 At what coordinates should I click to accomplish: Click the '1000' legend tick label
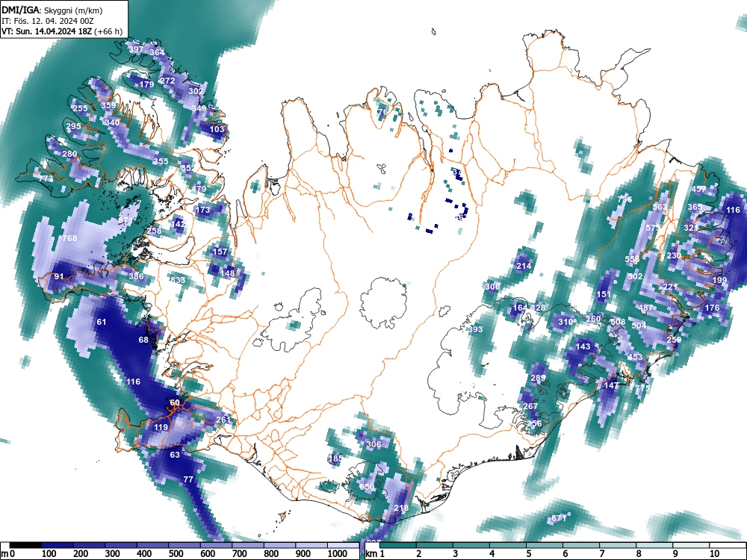(x=338, y=554)
